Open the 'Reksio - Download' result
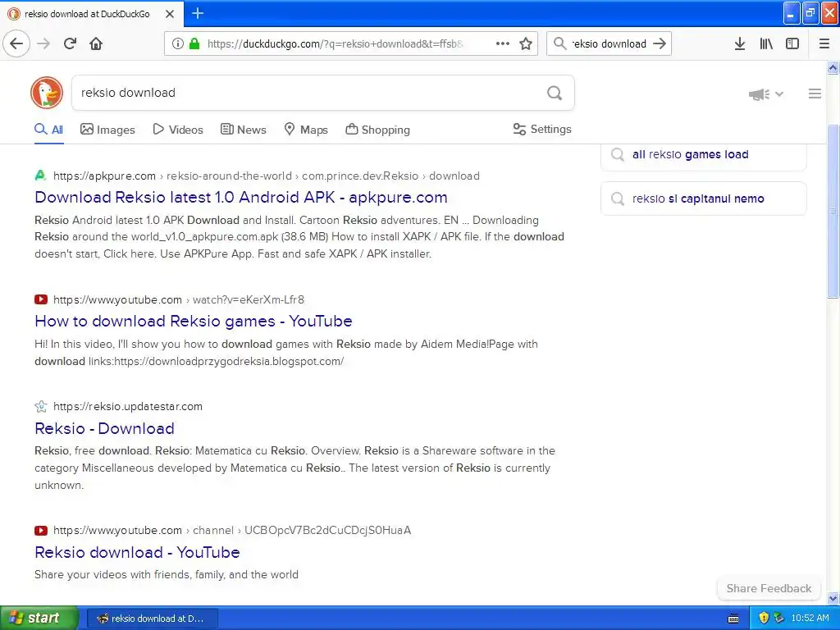 coord(104,428)
